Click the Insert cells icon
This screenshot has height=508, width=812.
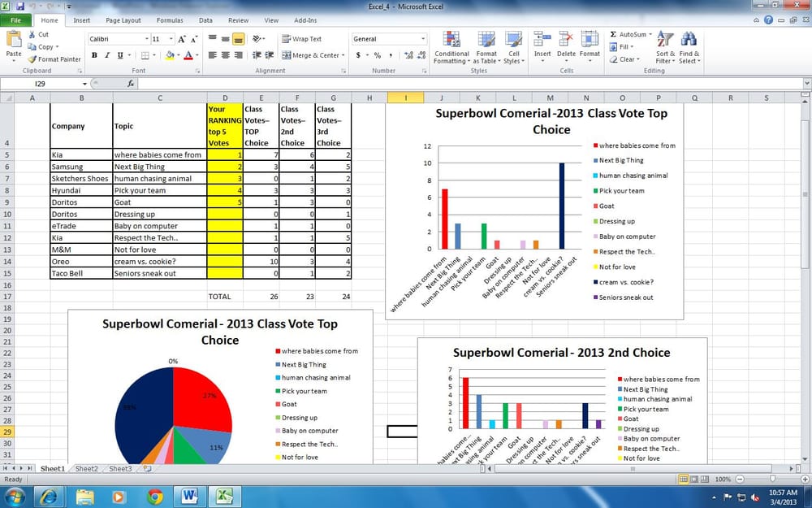tap(542, 39)
